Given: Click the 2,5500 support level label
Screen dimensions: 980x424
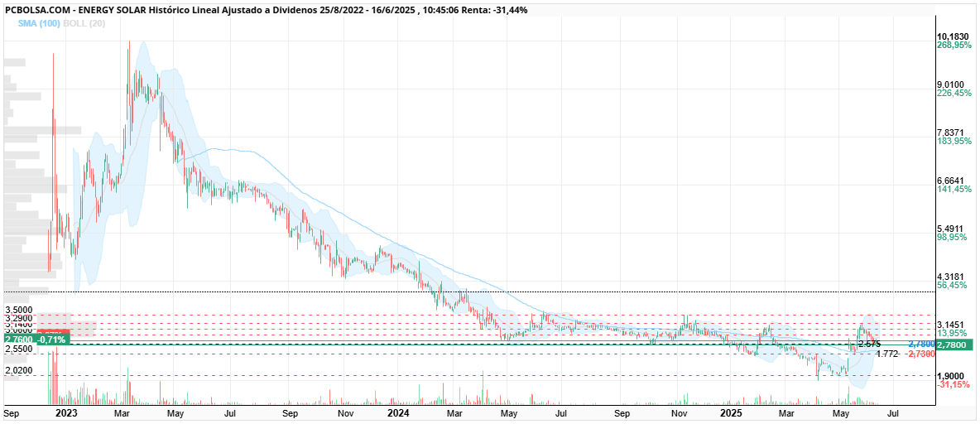Looking at the screenshot, I should click(18, 349).
